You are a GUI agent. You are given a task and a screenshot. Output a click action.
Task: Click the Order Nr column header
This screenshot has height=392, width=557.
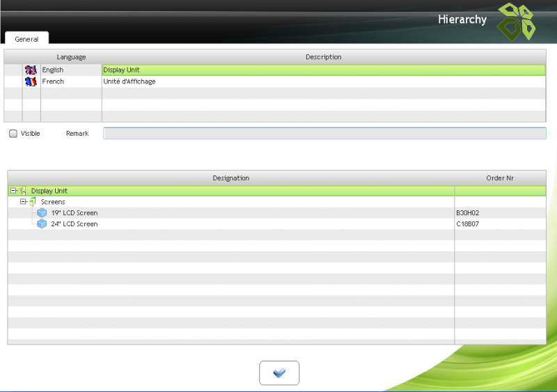499,178
